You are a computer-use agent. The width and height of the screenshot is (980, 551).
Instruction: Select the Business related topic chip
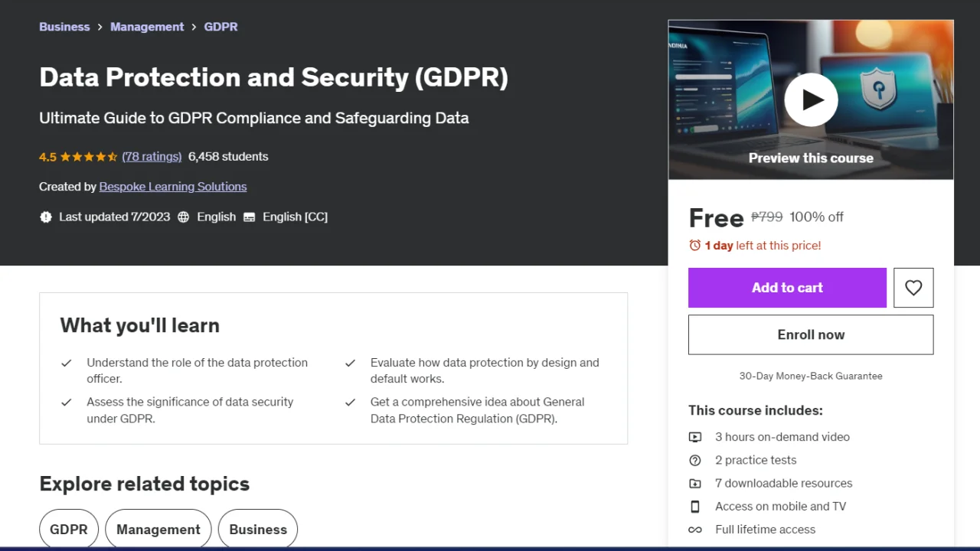[x=258, y=529]
